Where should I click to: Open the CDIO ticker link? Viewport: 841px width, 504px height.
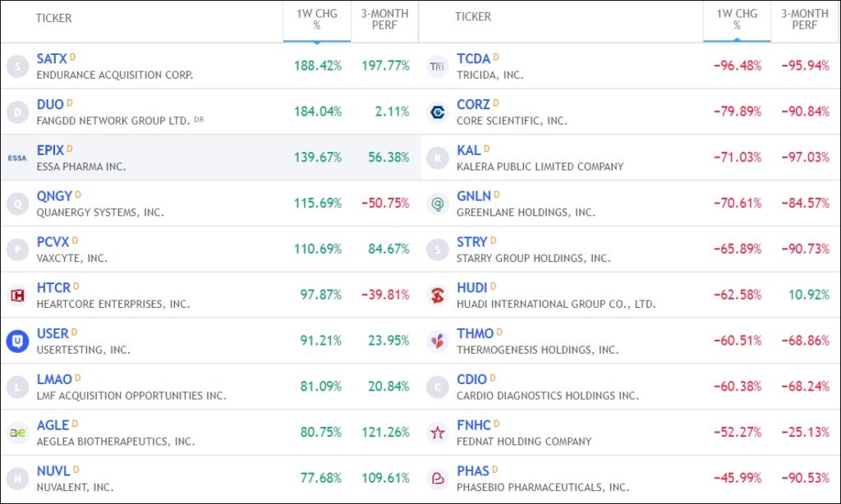(471, 379)
